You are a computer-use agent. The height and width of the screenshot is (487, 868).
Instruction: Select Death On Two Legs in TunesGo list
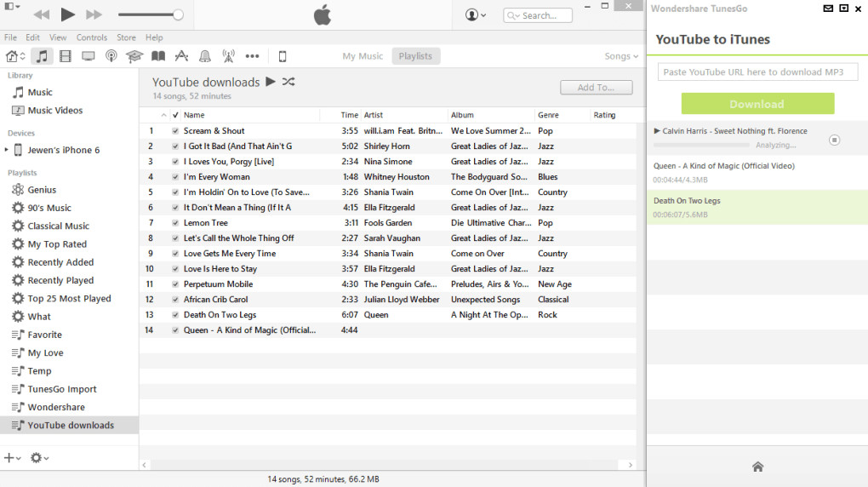click(x=757, y=207)
